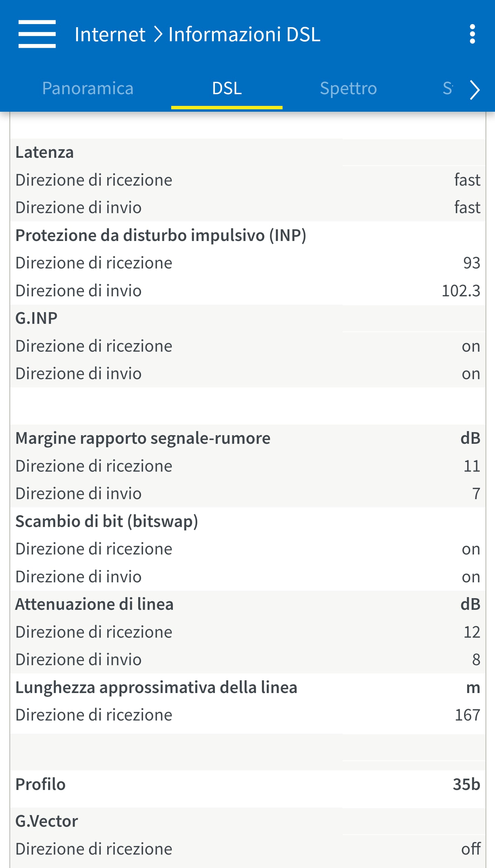The width and height of the screenshot is (495, 868).
Task: Select the G.Vector section heading
Action: coord(47,821)
